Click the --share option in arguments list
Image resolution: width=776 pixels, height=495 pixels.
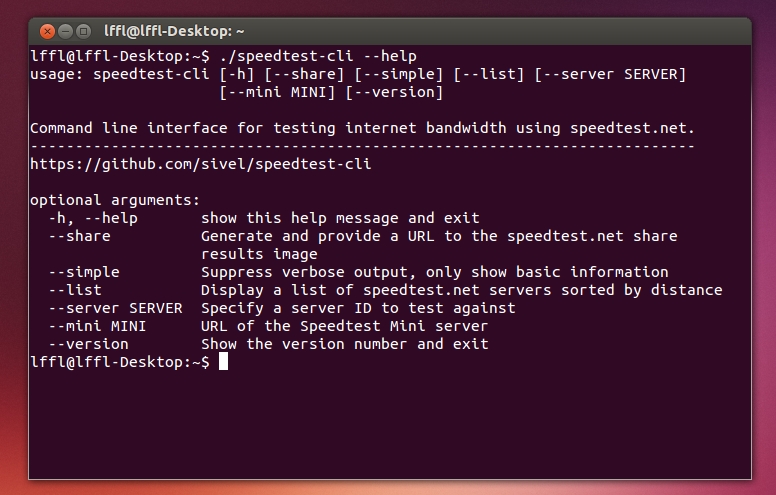(x=79, y=236)
